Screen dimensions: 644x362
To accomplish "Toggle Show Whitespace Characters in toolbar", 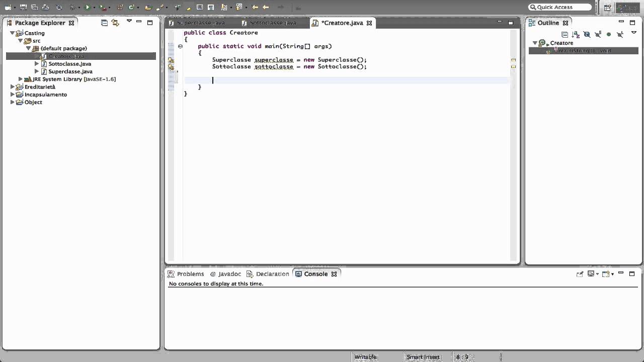I will pos(210,7).
